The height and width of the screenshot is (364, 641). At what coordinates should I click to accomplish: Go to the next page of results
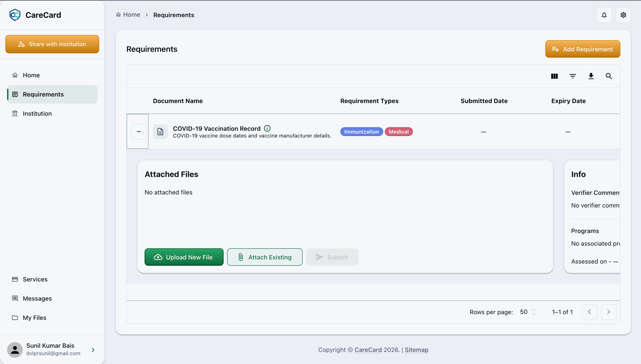pyautogui.click(x=609, y=312)
